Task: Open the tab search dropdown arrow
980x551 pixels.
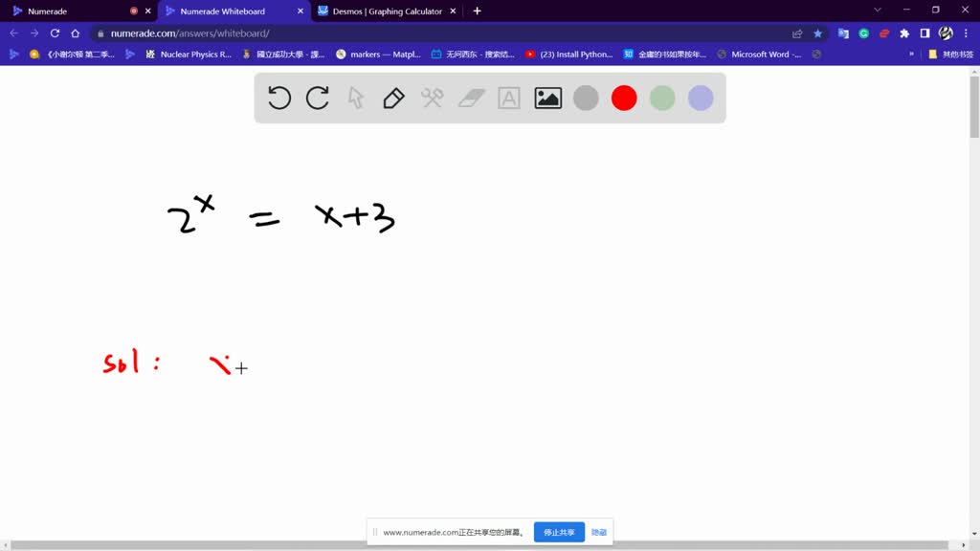Action: tap(878, 10)
